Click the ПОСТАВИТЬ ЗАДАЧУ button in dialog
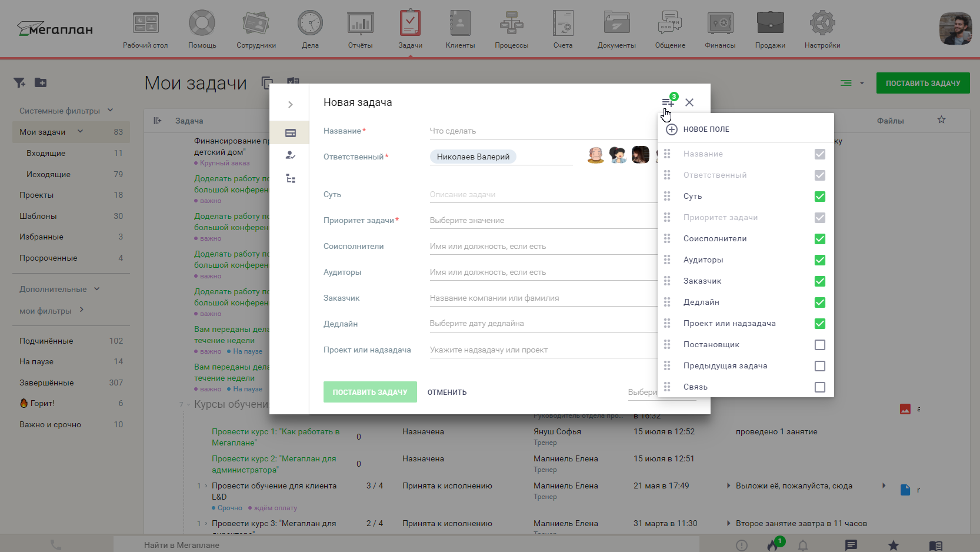 [x=370, y=392]
